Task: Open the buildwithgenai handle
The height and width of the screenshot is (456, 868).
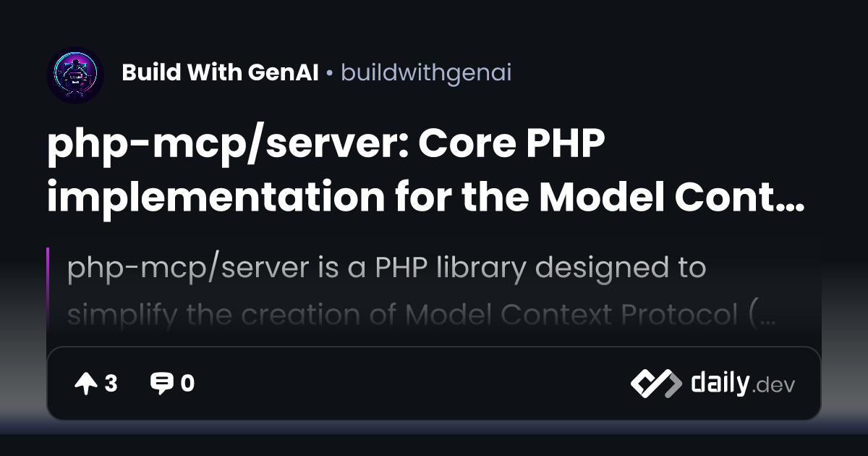Action: point(426,73)
